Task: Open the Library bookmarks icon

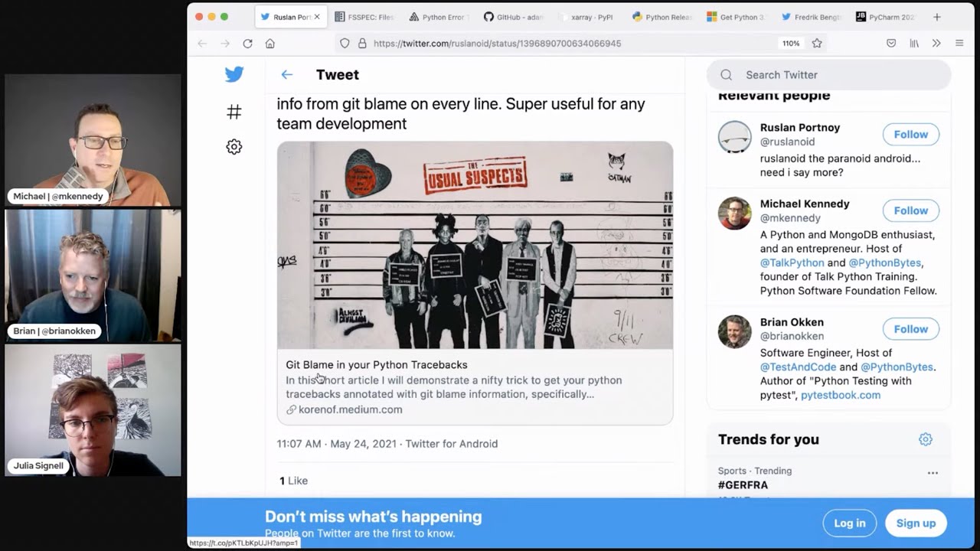Action: click(914, 44)
